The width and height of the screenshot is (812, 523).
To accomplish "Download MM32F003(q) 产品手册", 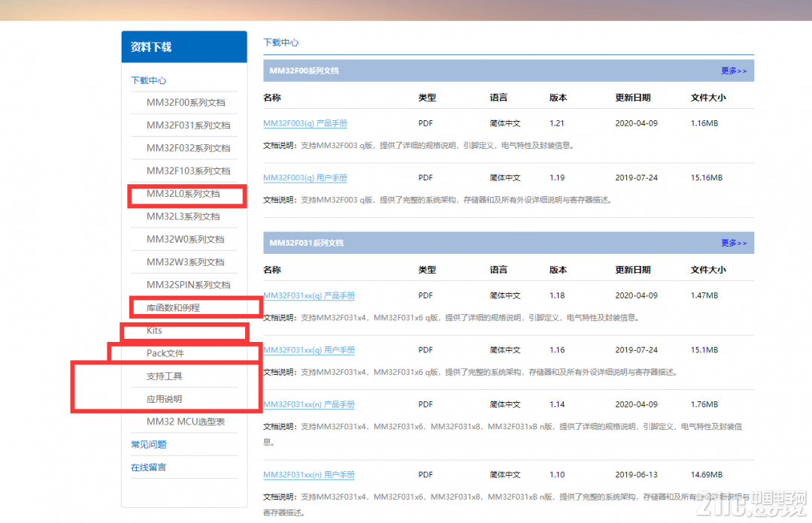I will point(305,123).
